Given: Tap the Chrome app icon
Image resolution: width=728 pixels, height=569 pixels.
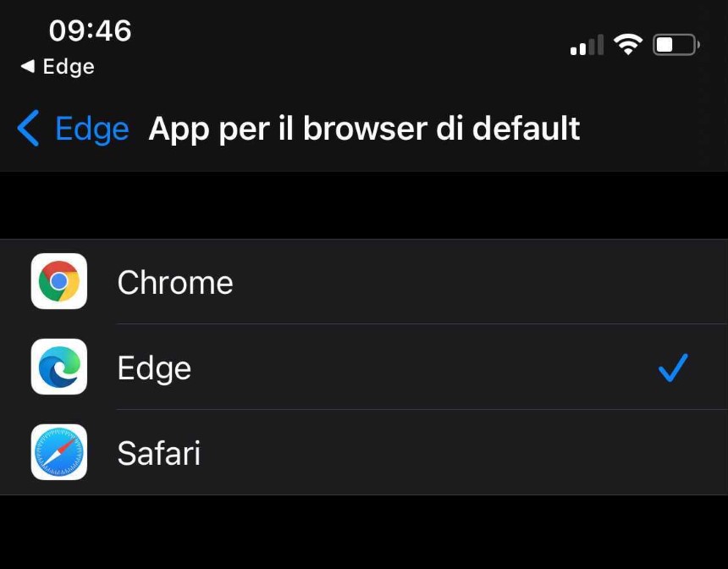Looking at the screenshot, I should [x=59, y=281].
